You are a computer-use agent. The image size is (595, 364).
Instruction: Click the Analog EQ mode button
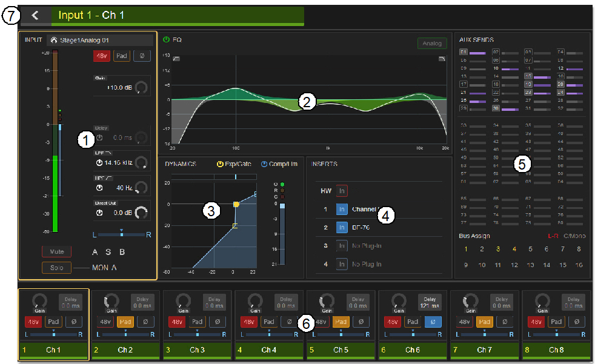tap(432, 43)
